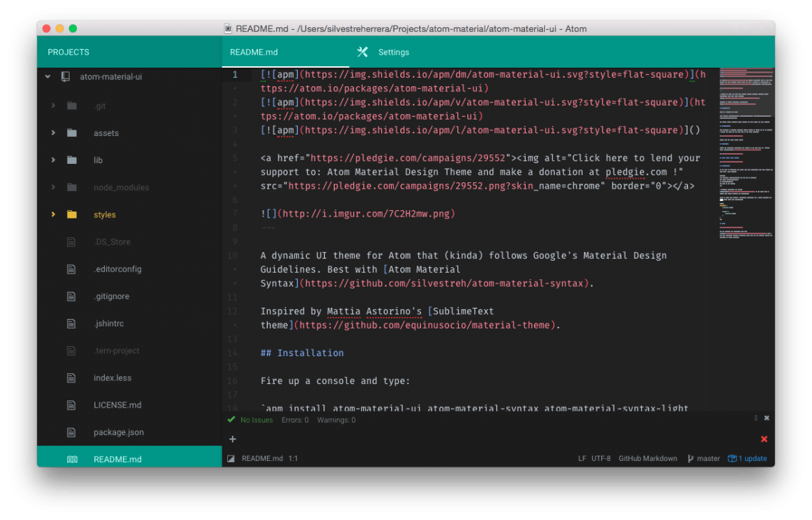Click the equinusocio/material-theme URL
The width and height of the screenshot is (812, 520).
[425, 326]
